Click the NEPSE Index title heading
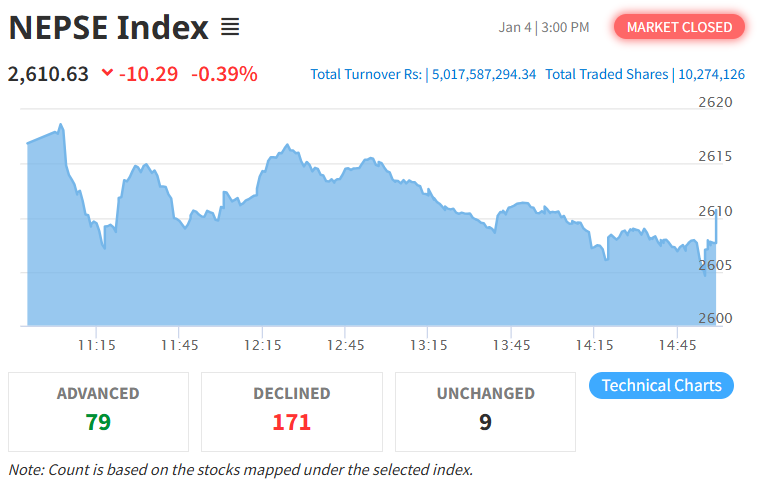 (x=108, y=27)
